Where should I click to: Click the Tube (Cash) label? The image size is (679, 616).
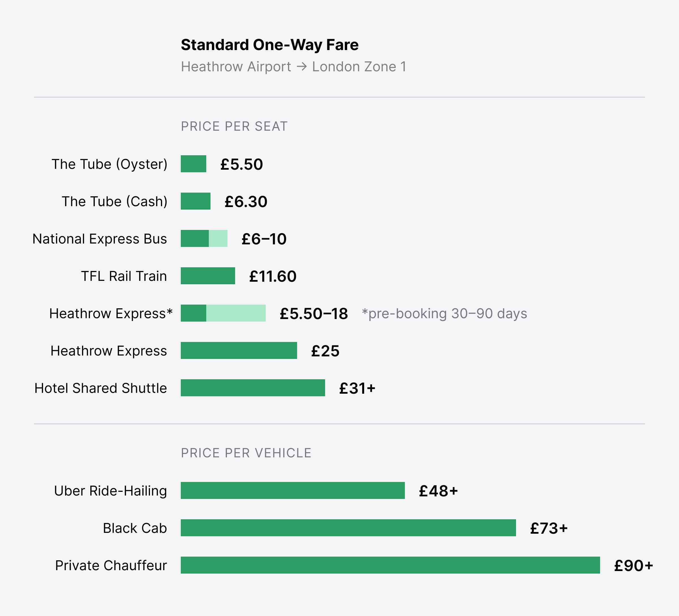(x=115, y=202)
